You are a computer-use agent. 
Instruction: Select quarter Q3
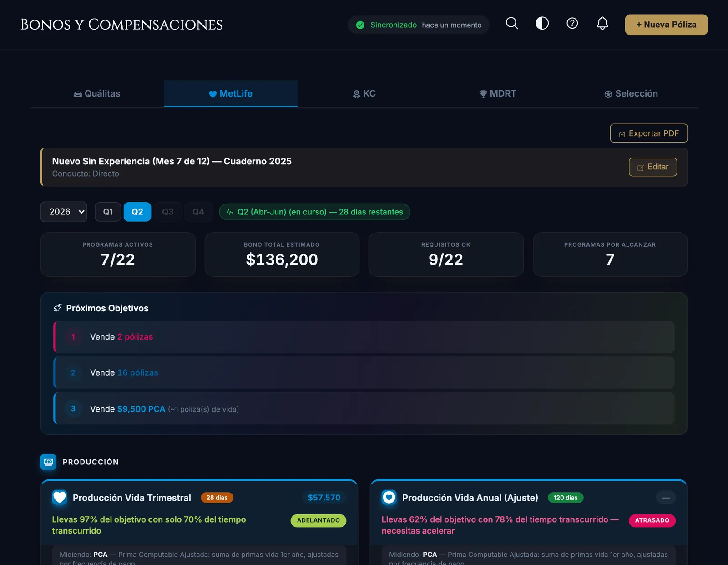click(168, 212)
